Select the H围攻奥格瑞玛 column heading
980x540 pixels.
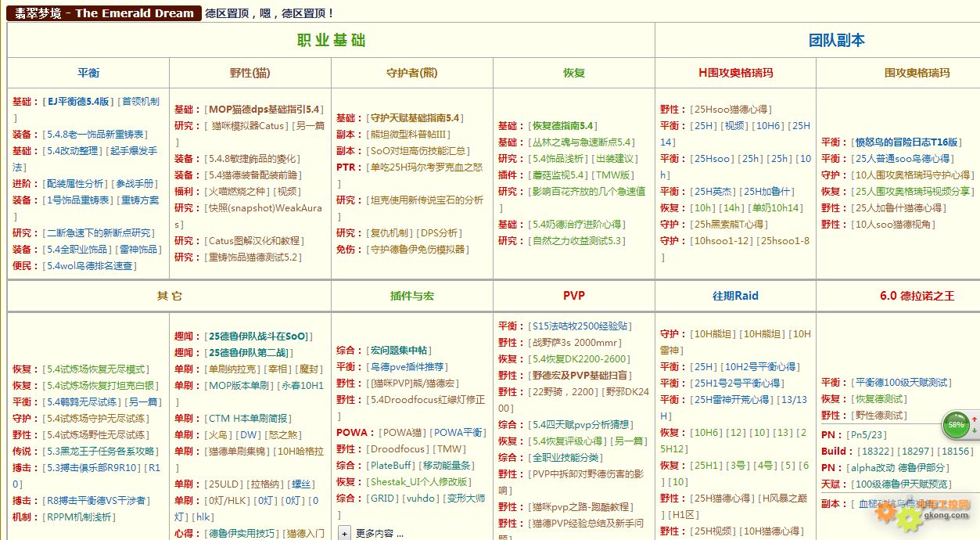(x=736, y=73)
